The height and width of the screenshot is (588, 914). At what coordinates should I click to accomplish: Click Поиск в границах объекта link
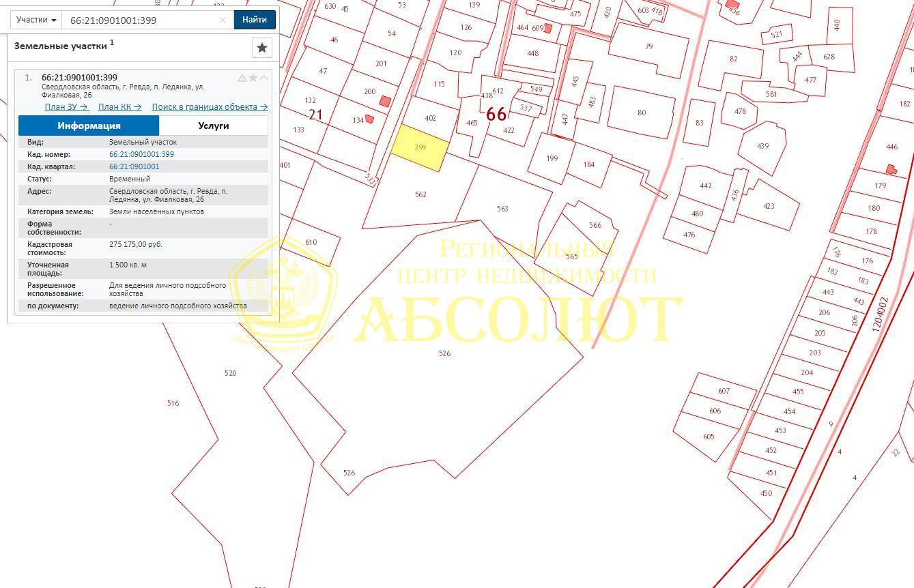pyautogui.click(x=210, y=106)
